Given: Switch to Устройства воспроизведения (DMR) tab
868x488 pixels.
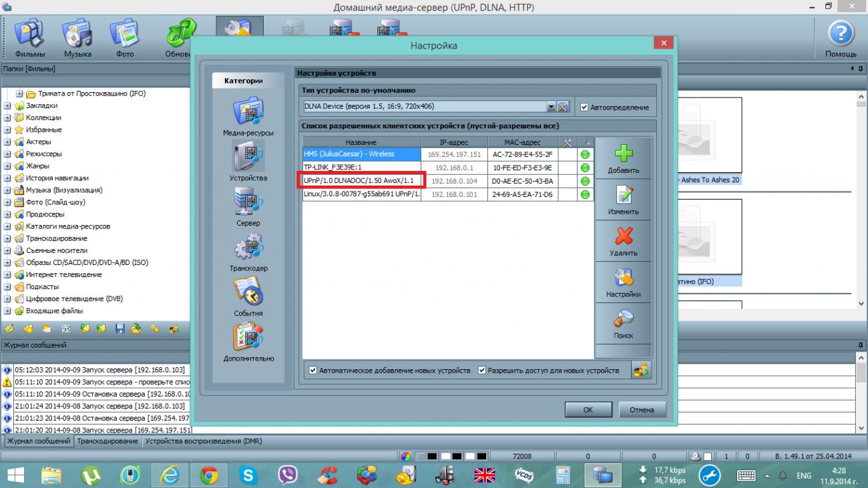Looking at the screenshot, I should coord(203,441).
